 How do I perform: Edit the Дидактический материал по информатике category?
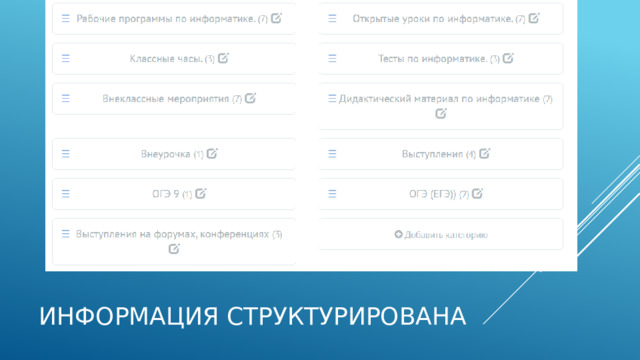tap(441, 113)
